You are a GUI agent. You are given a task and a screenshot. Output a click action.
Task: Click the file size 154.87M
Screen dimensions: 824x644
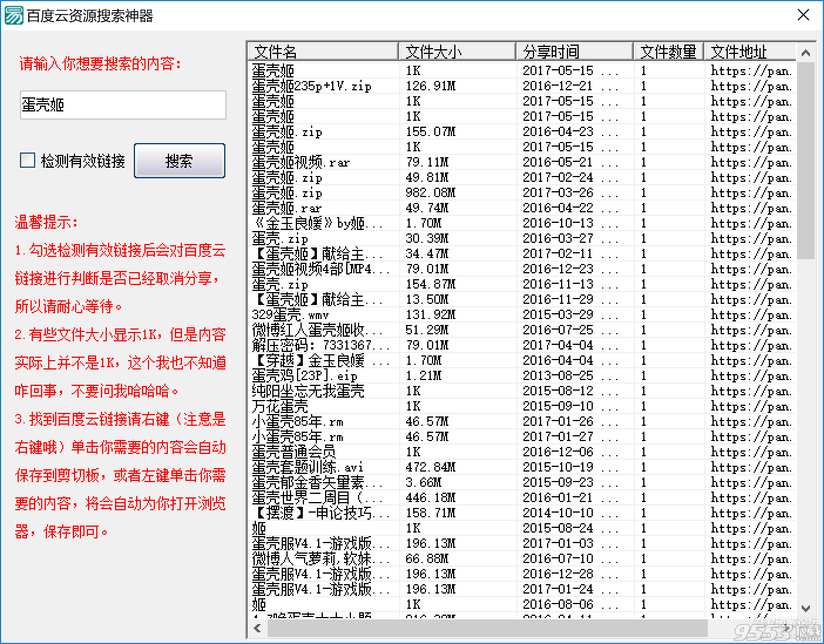[x=430, y=284]
